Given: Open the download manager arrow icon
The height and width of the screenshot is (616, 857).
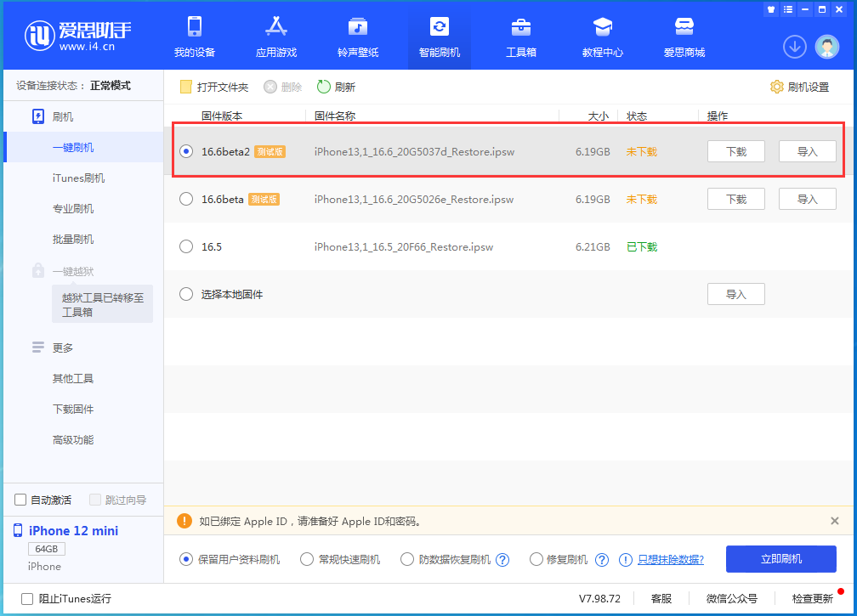Looking at the screenshot, I should 795,47.
